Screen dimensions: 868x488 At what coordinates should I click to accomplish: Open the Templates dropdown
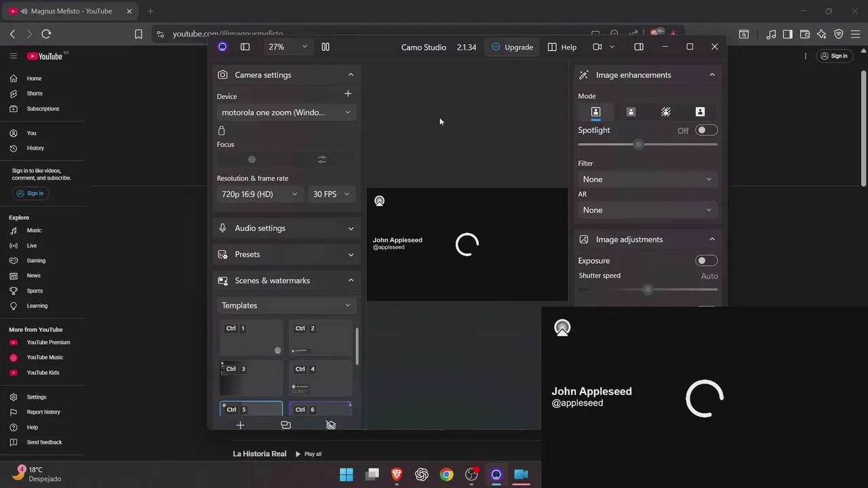tap(287, 306)
